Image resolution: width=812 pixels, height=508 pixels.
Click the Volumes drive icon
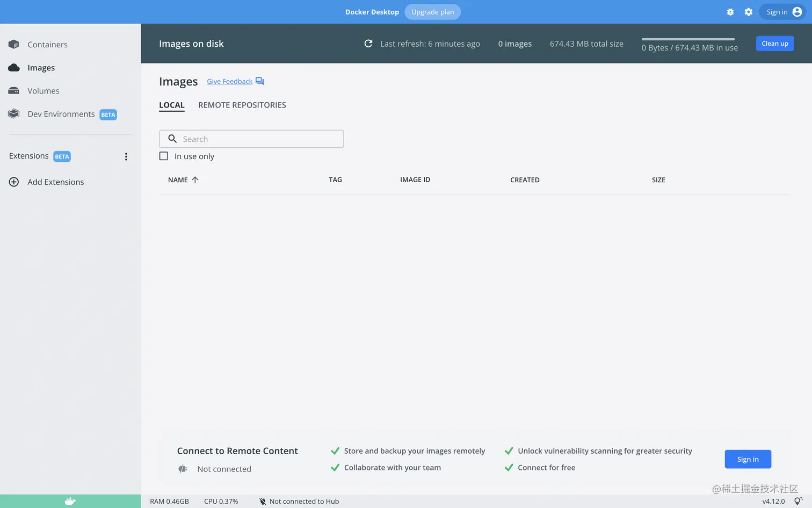[14, 90]
